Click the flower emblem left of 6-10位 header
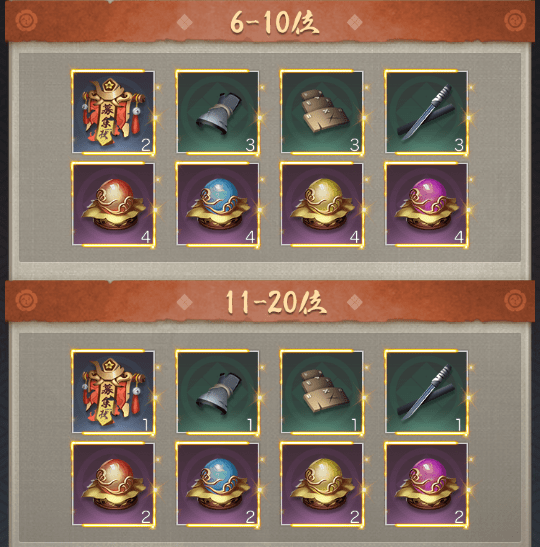The height and width of the screenshot is (547, 540). coord(27,21)
